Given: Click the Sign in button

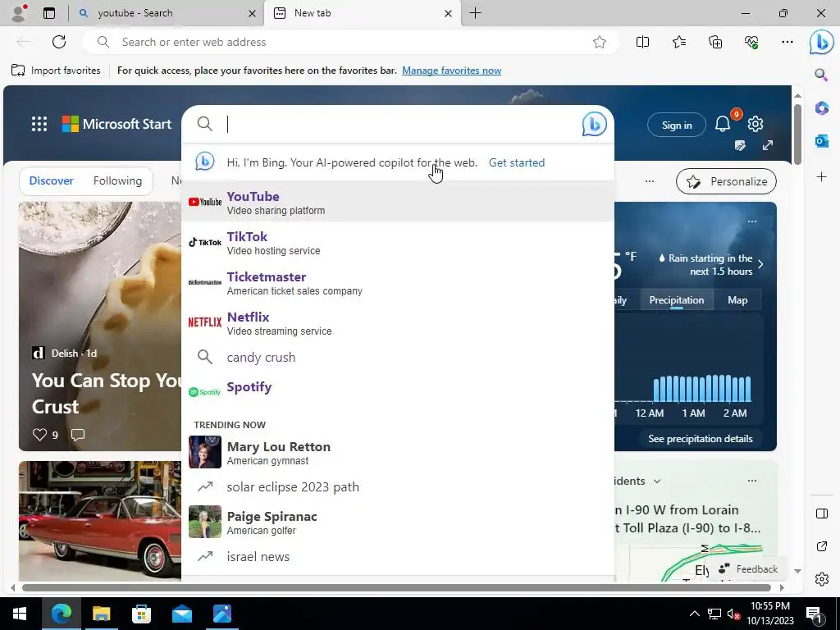Looking at the screenshot, I should click(x=677, y=125).
